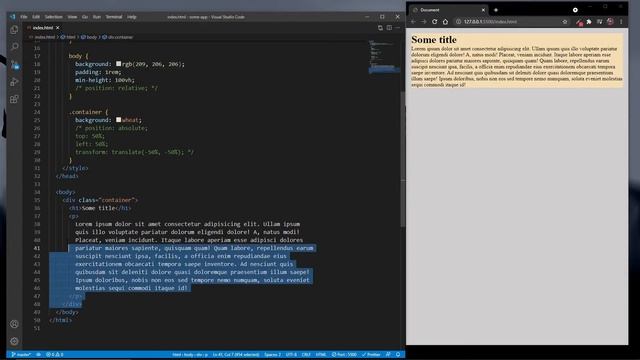Open the View menu
Image resolution: width=640 pixels, height=360 pixels.
(x=72, y=17)
